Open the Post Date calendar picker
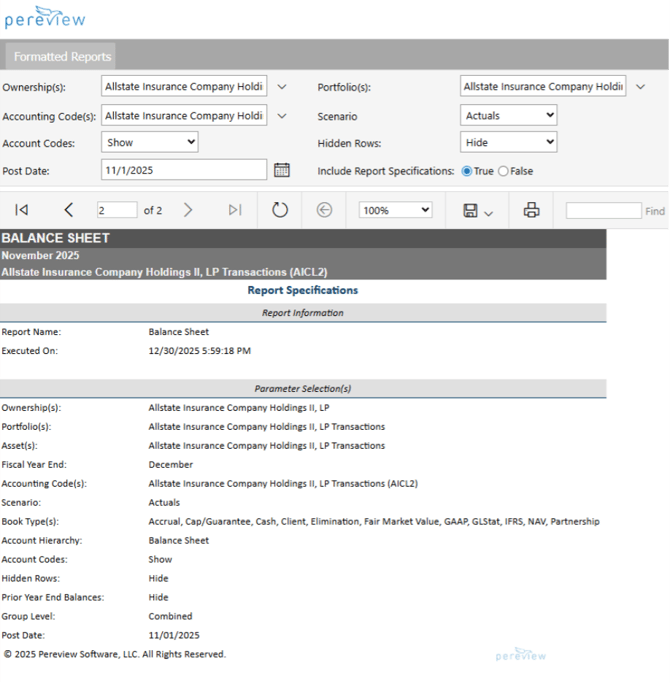Image resolution: width=670 pixels, height=683 pixels. [x=282, y=170]
